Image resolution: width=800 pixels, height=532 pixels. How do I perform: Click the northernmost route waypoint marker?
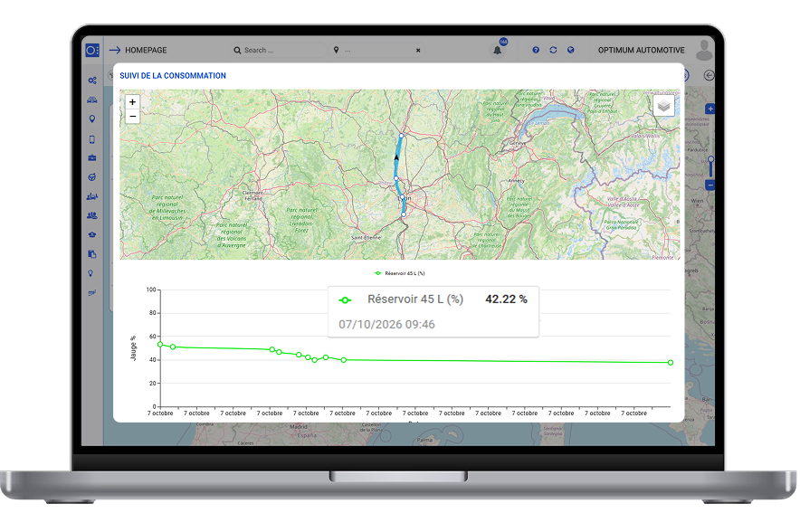click(x=402, y=136)
